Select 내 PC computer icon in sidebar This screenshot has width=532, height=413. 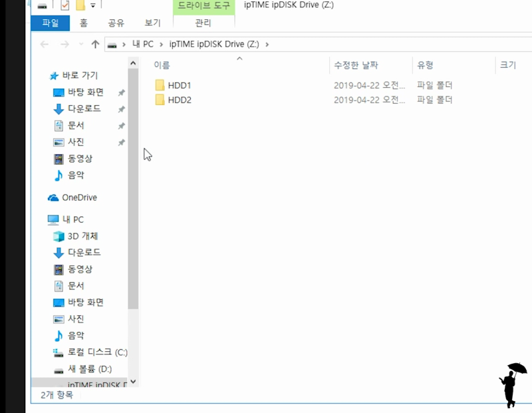[x=53, y=220]
